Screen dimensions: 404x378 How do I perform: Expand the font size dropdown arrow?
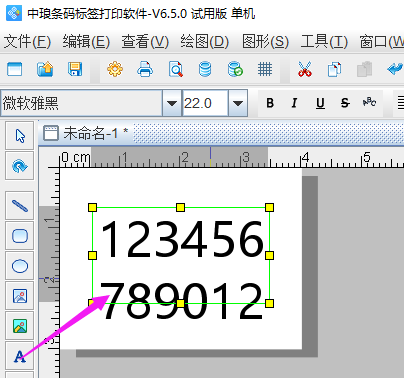[x=238, y=103]
